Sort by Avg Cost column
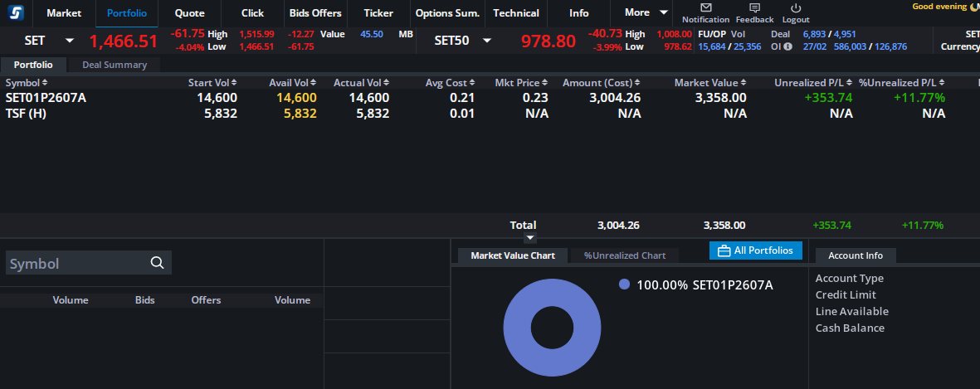This screenshot has height=389, width=980. tap(450, 82)
